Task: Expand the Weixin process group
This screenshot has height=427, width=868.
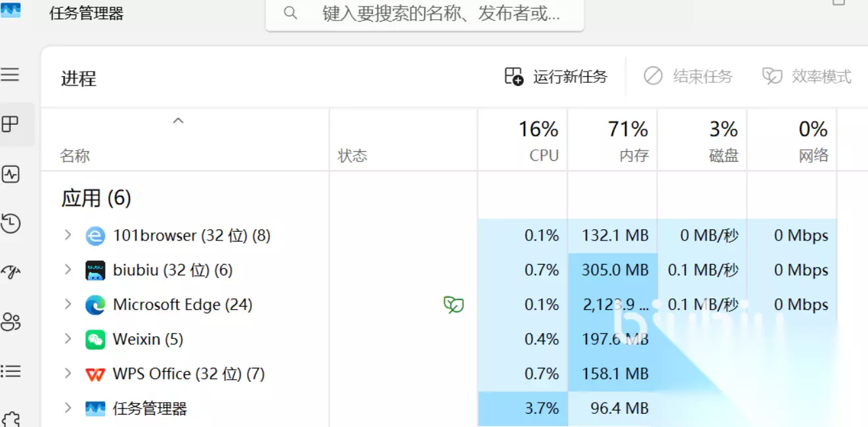Action: click(x=67, y=339)
